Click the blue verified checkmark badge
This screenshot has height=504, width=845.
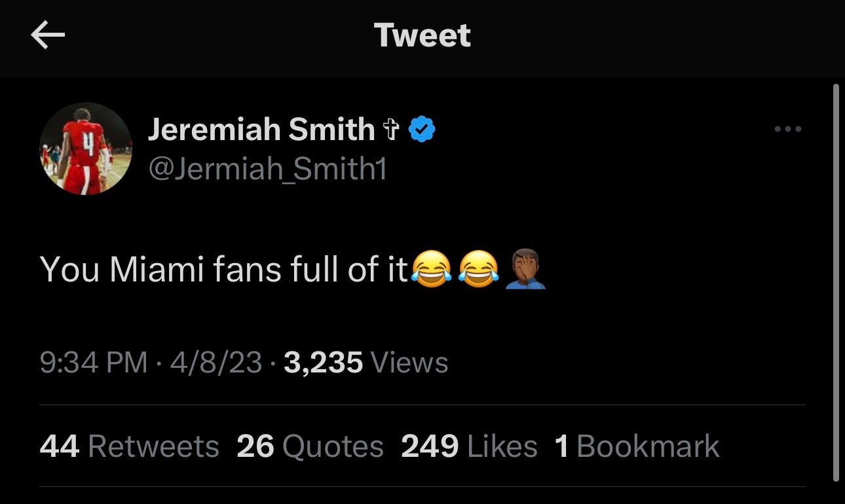click(x=421, y=128)
